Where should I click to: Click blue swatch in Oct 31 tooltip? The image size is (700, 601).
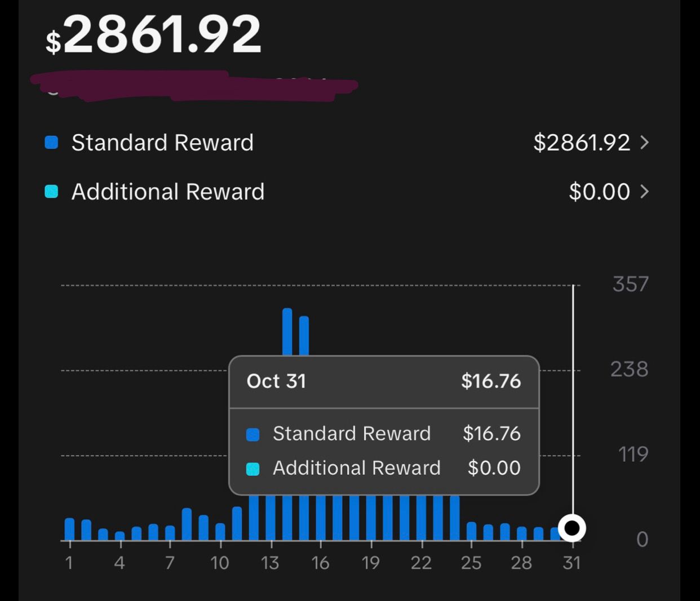tap(253, 434)
